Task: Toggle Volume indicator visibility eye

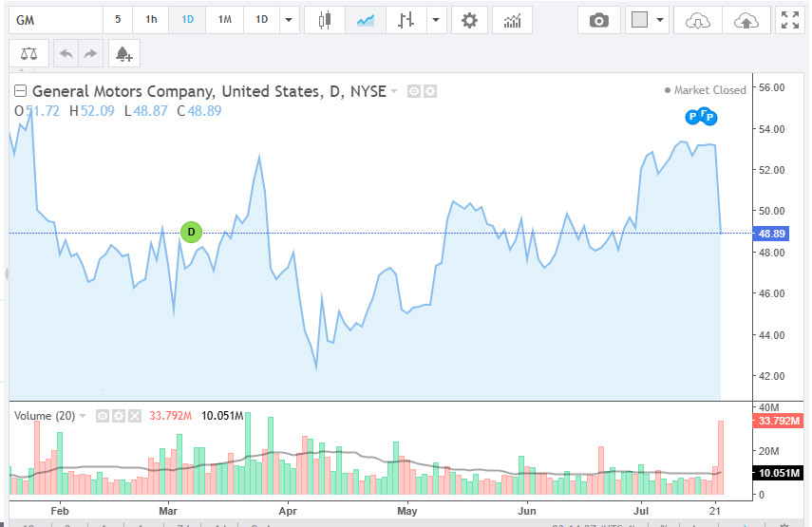Action: point(103,416)
